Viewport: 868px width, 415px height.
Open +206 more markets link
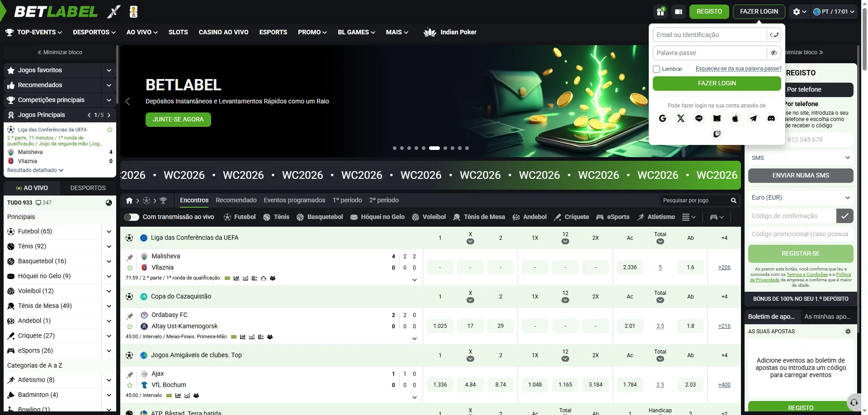click(x=724, y=267)
